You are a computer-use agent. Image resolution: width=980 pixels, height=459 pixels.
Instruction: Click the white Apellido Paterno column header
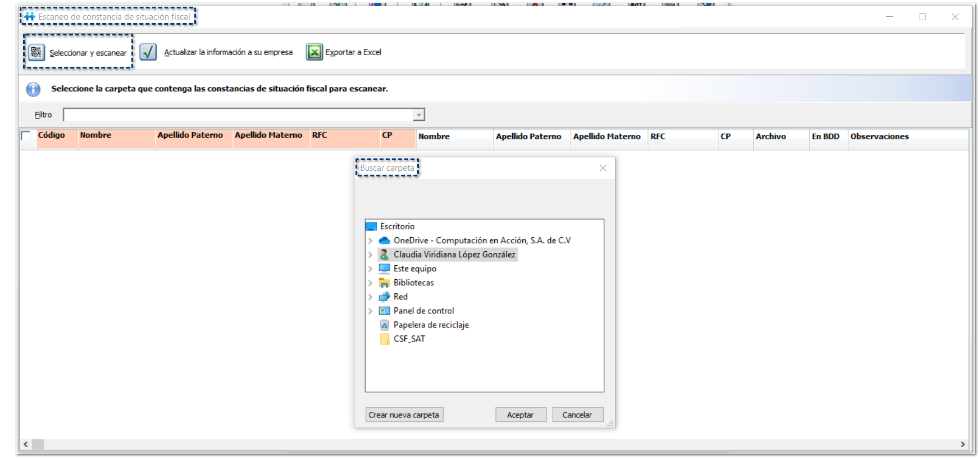click(532, 139)
